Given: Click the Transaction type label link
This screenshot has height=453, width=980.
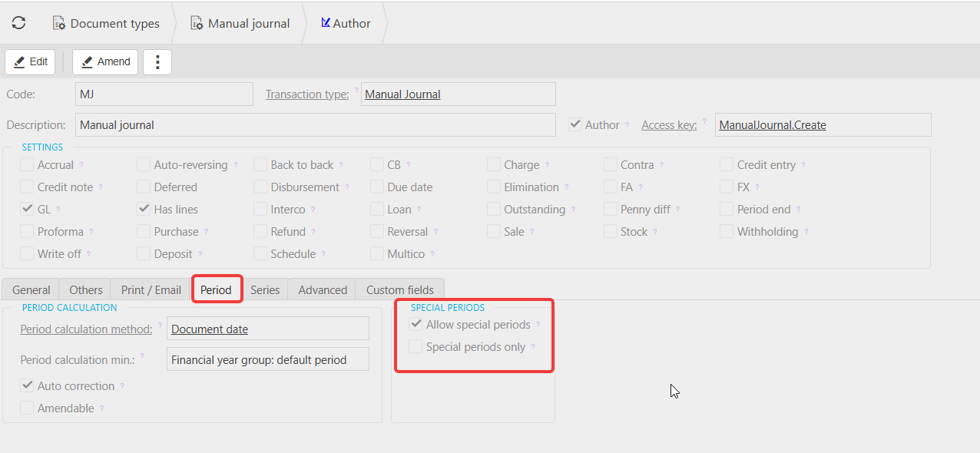Looking at the screenshot, I should click(x=307, y=94).
